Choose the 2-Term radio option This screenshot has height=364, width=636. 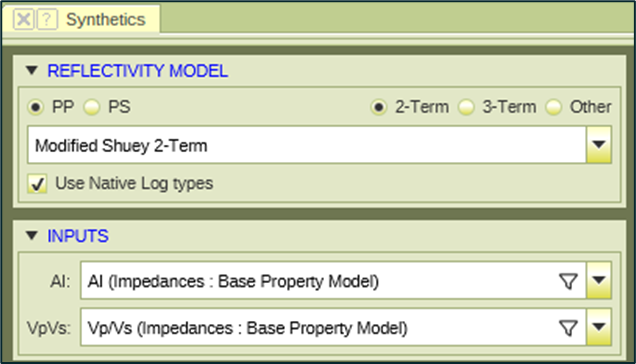tap(379, 107)
